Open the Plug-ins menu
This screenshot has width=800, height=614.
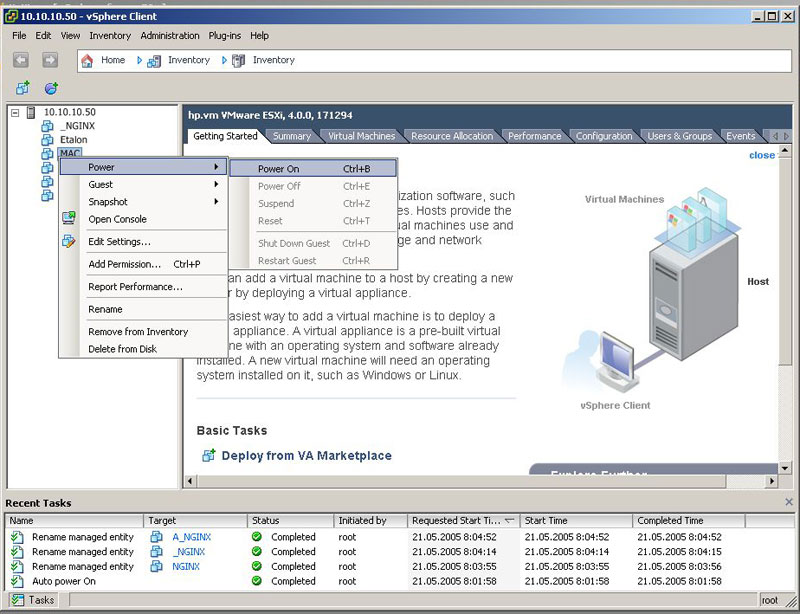pos(224,36)
